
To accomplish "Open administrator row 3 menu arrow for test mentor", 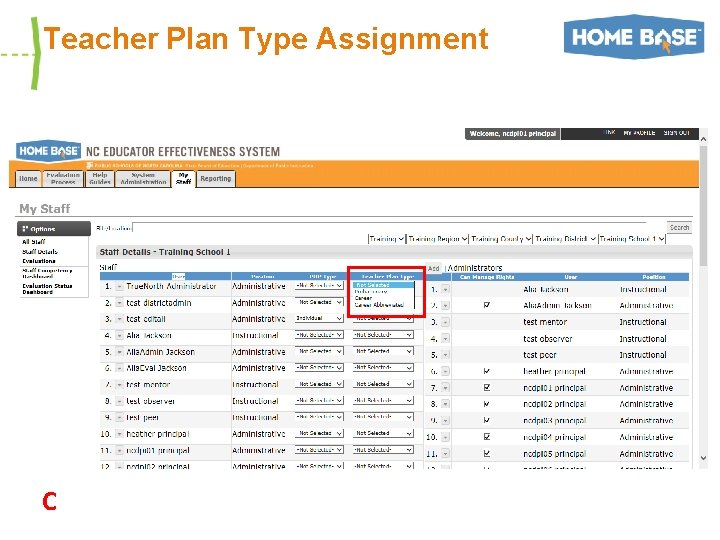I will (445, 322).
